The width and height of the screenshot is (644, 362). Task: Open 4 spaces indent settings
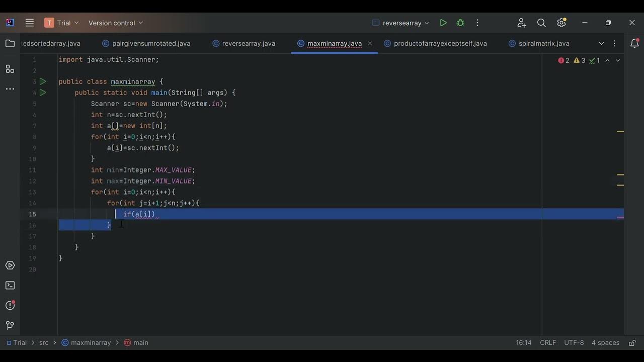605,343
